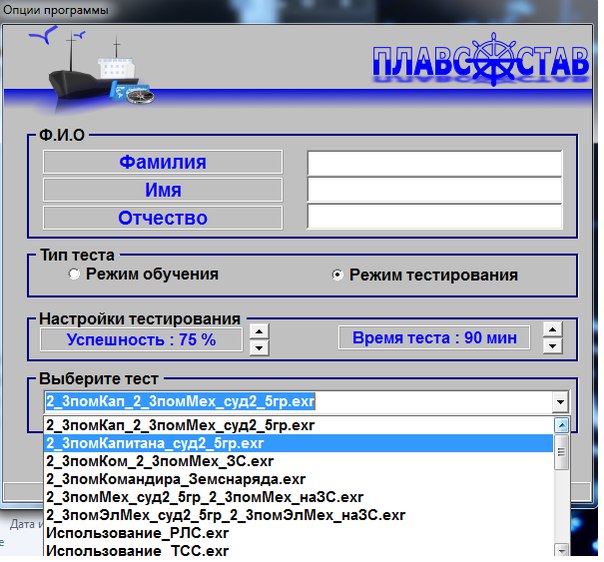The height and width of the screenshot is (562, 604).
Task: Click inside the Фамилия input field
Action: 434,163
